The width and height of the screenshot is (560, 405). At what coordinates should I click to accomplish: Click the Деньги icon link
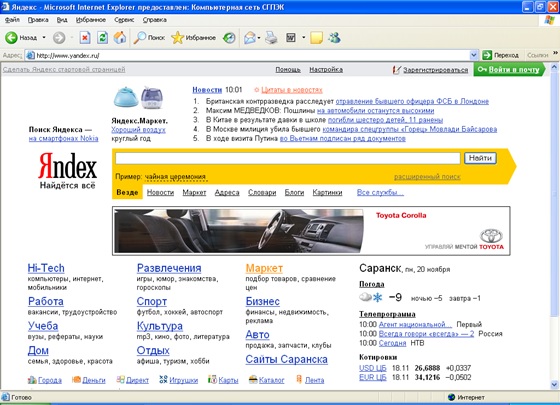click(x=89, y=380)
